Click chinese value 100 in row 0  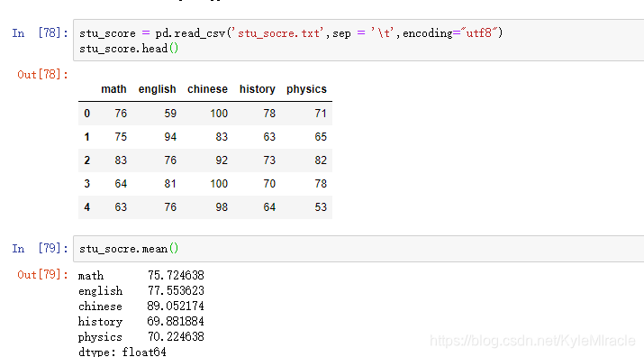(x=219, y=113)
